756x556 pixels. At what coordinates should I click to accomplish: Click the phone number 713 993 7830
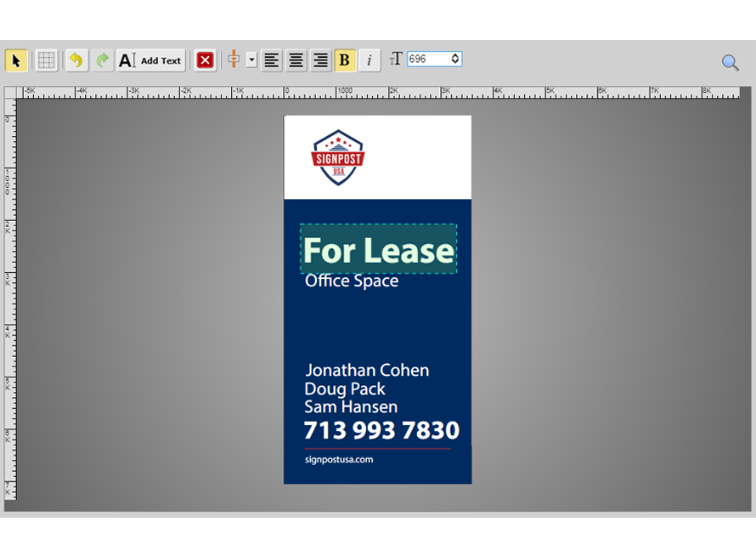click(381, 429)
